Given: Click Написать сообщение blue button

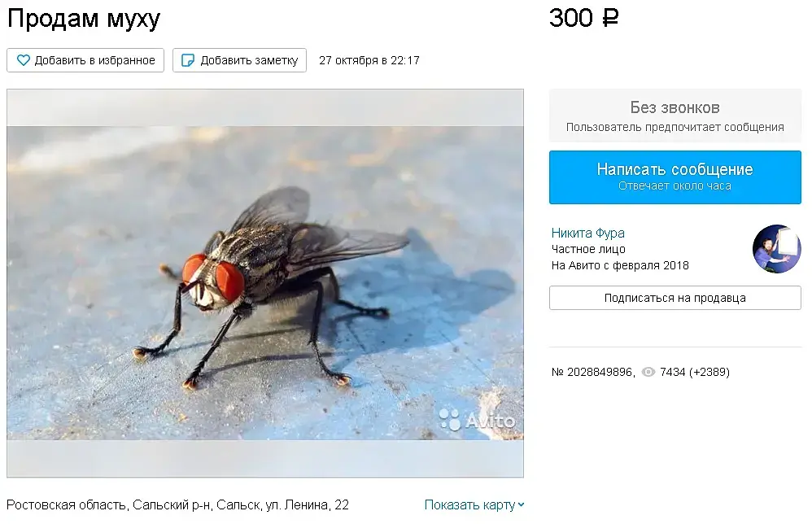Looking at the screenshot, I should [x=674, y=177].
